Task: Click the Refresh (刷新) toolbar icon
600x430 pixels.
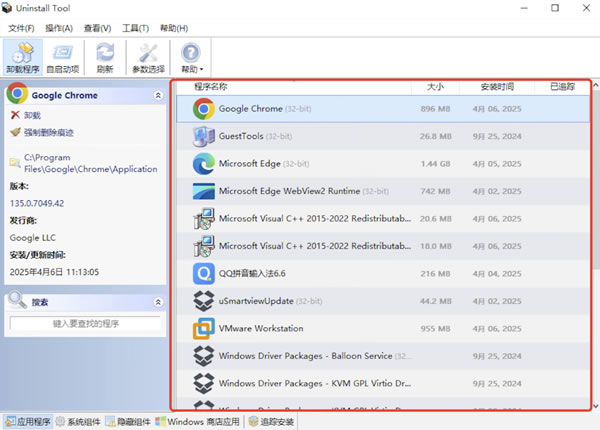Action: click(105, 59)
